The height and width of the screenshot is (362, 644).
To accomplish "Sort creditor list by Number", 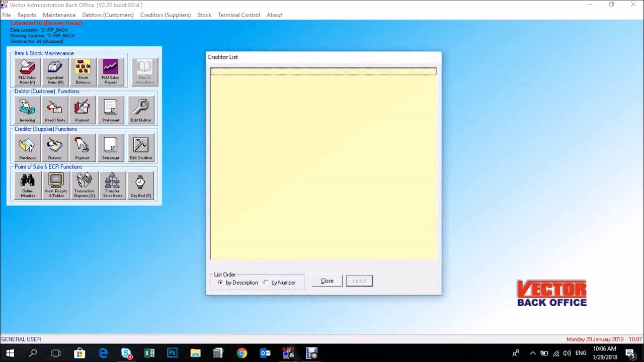I will coord(280,283).
